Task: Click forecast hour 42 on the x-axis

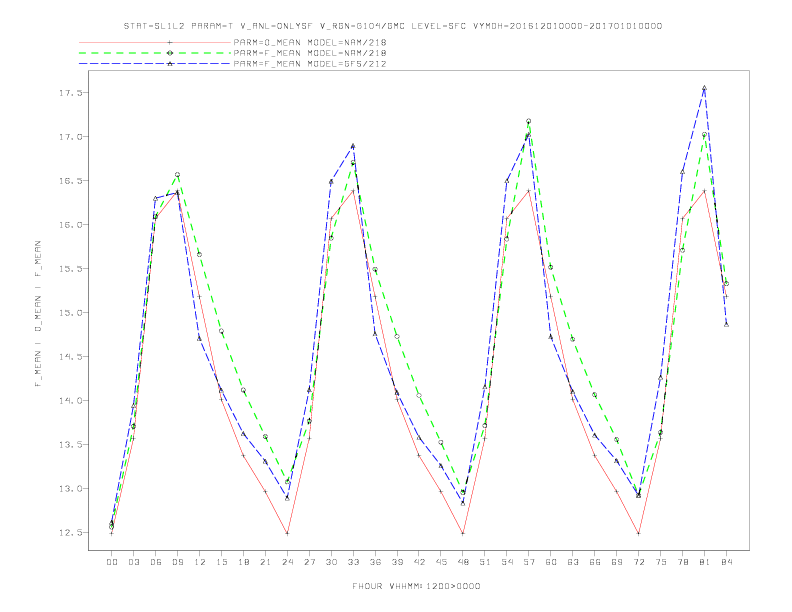Action: (419, 562)
